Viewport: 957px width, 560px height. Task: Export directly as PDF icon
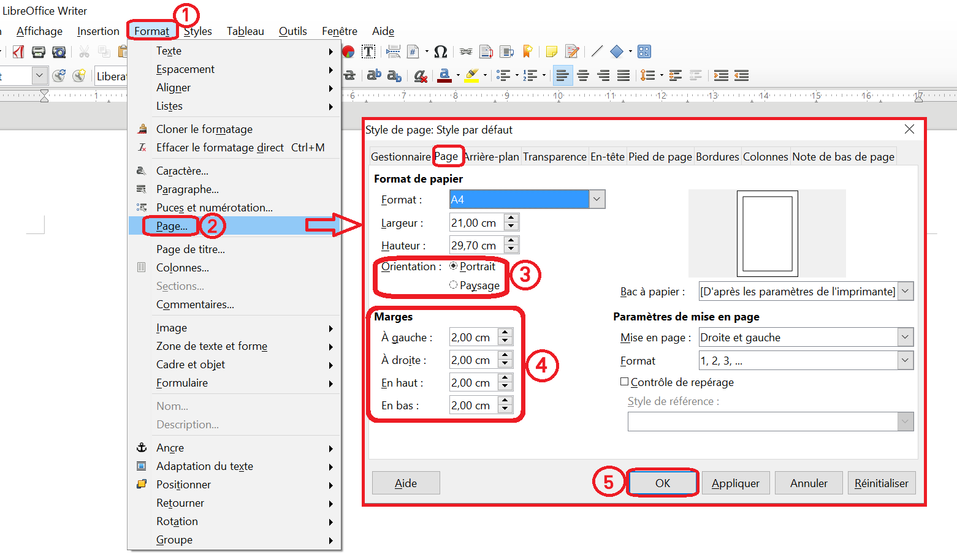click(18, 51)
